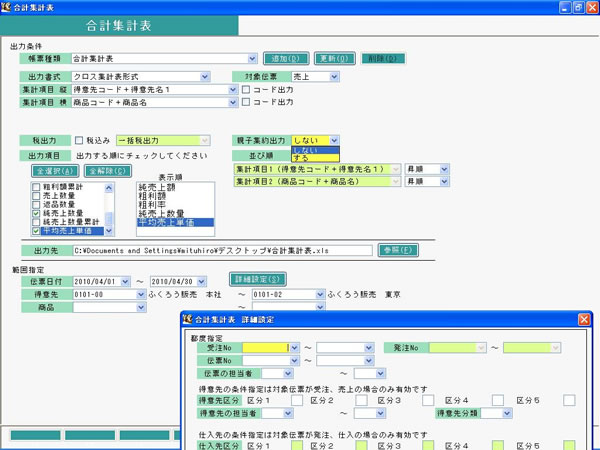
Task: Open the 得意先の担当者 start dropdown
Action: click(288, 413)
